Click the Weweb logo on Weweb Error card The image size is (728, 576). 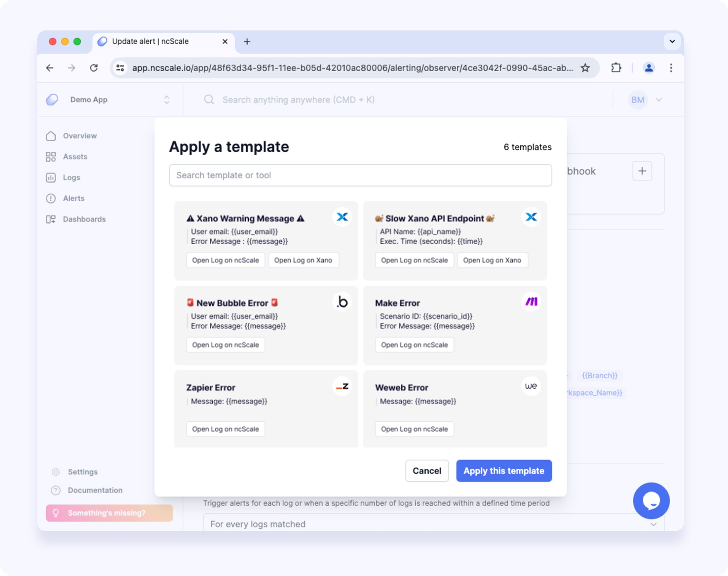point(531,386)
